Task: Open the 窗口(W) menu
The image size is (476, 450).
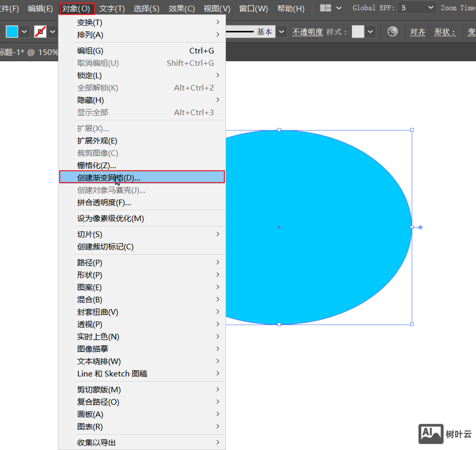Action: pyautogui.click(x=253, y=8)
